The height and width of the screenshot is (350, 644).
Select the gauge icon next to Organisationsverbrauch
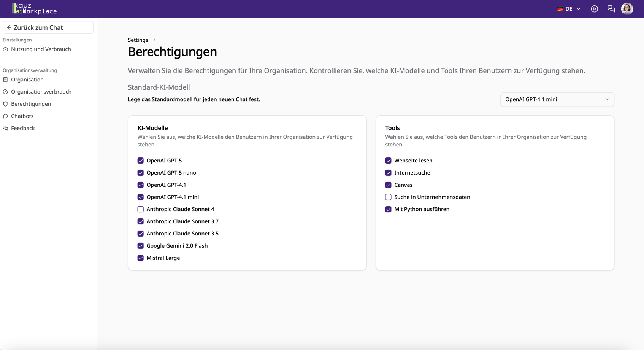[x=5, y=92]
